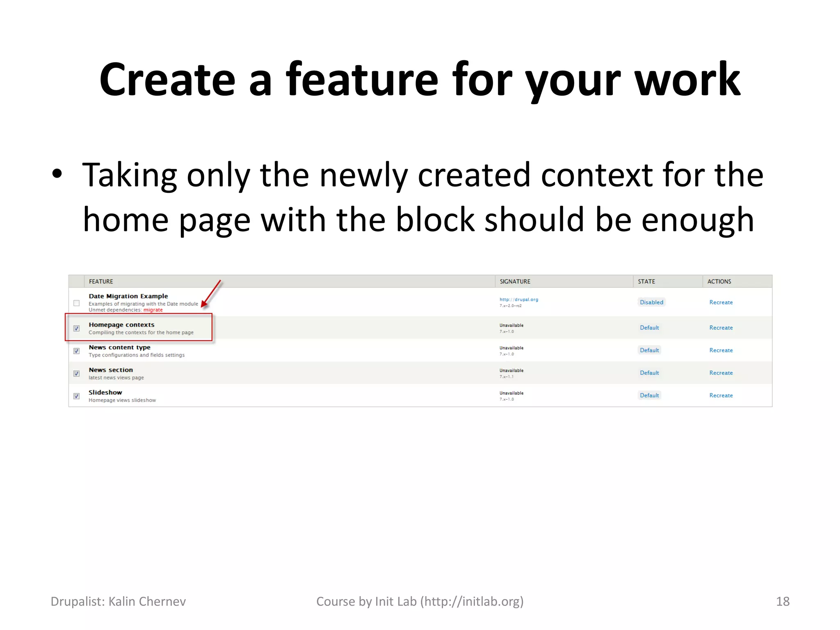Click the Default state for Slideshow

[x=649, y=395]
